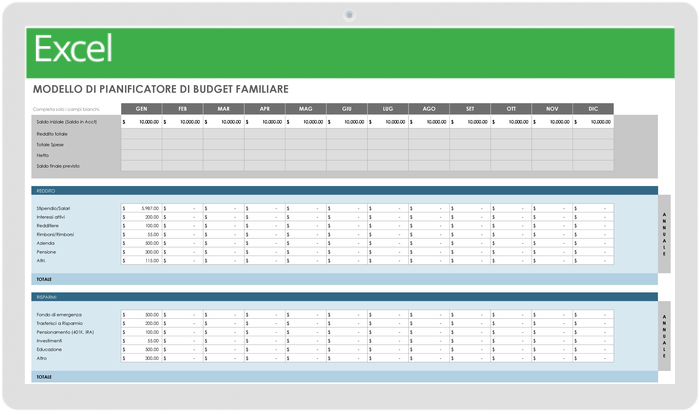700x412 pixels.
Task: Select the ANNUALE side tab beside Reddito
Action: pos(664,234)
